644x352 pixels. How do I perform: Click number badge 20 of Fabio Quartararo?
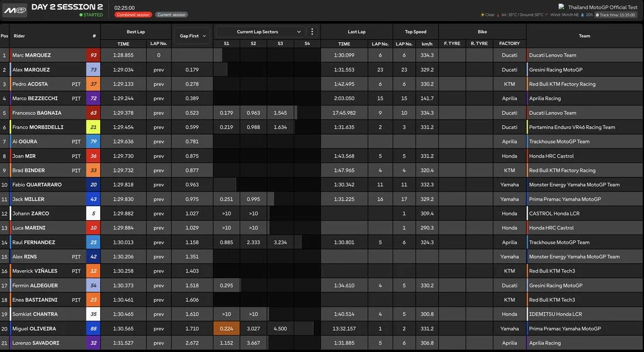[93, 184]
